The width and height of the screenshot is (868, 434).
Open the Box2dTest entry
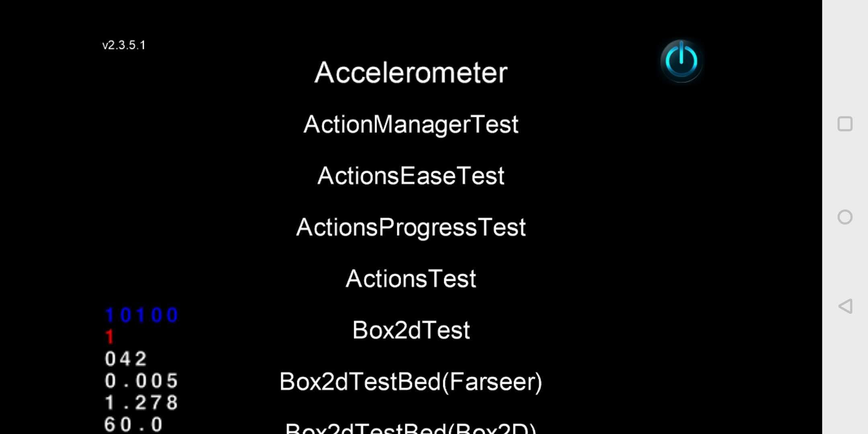411,330
